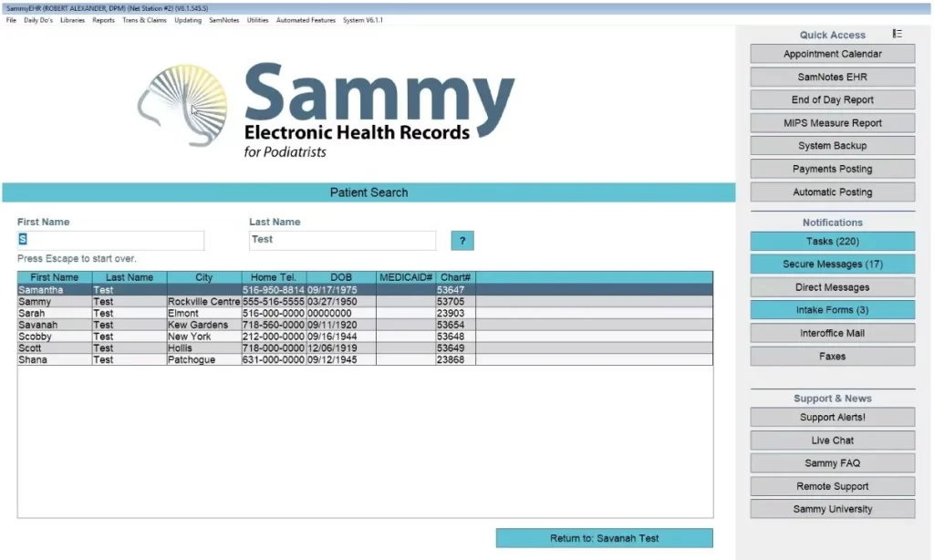
Task: Start a Live Chat session
Action: 831,440
